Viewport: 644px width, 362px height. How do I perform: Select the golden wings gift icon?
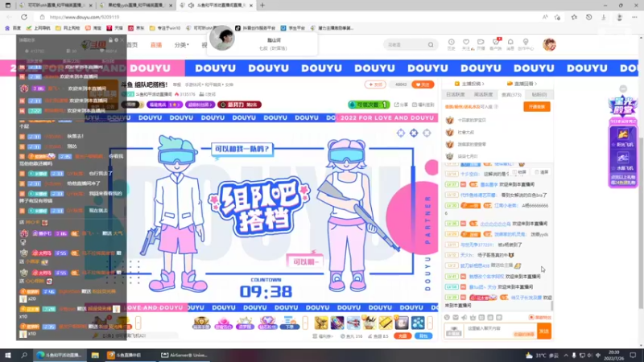coord(320,323)
